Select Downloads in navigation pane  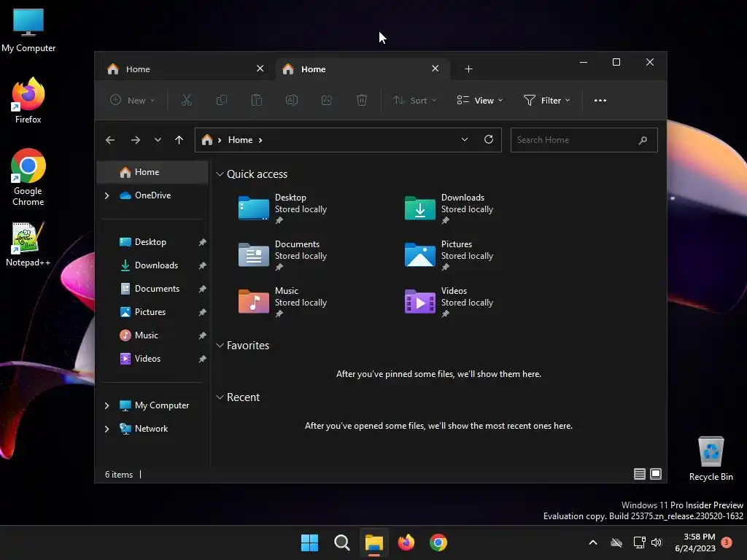152,265
